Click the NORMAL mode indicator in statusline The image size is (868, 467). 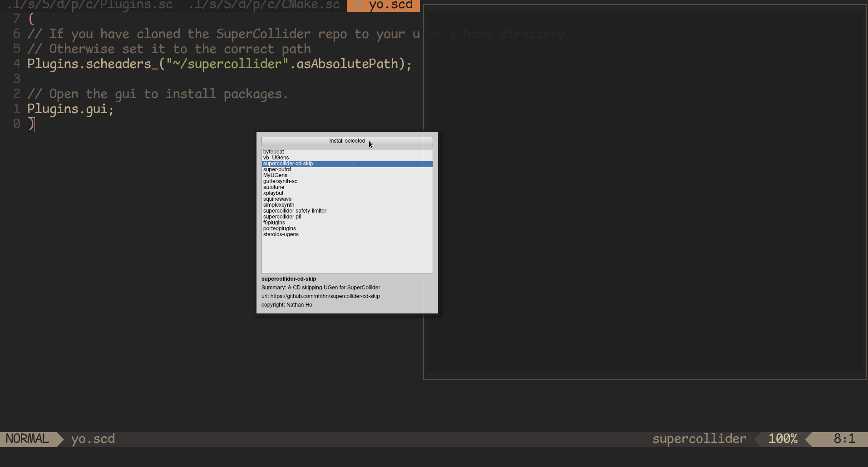[28, 439]
